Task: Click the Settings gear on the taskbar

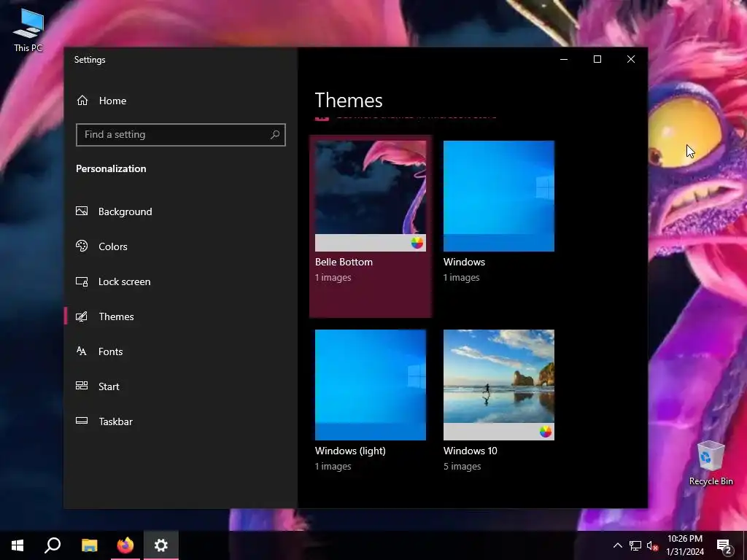Action: [161, 545]
